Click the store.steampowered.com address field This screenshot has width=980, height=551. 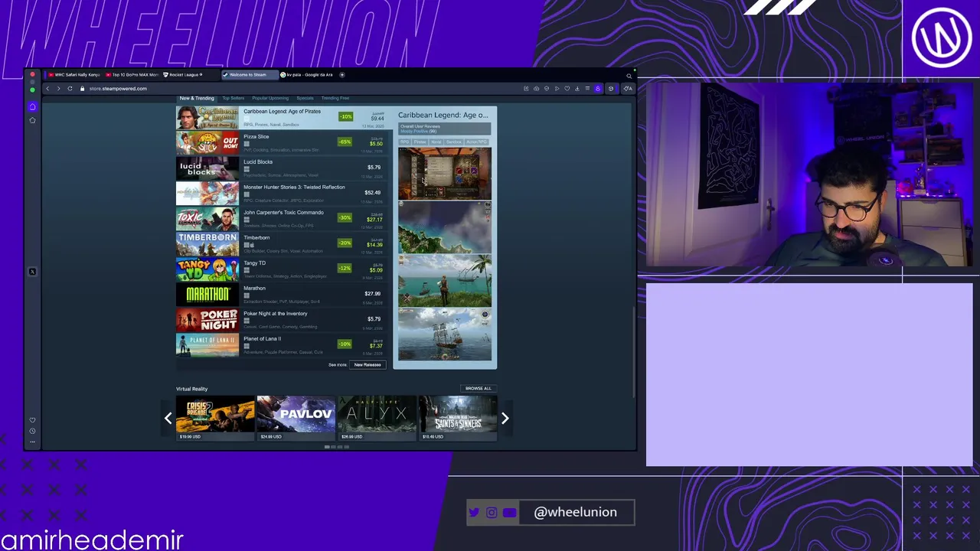coord(118,89)
